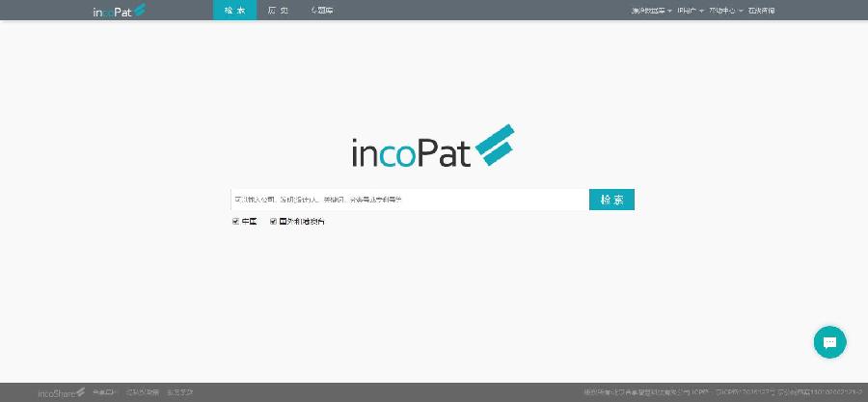868x402 pixels.
Task: Open the second footer link
Action: pyautogui.click(x=143, y=392)
